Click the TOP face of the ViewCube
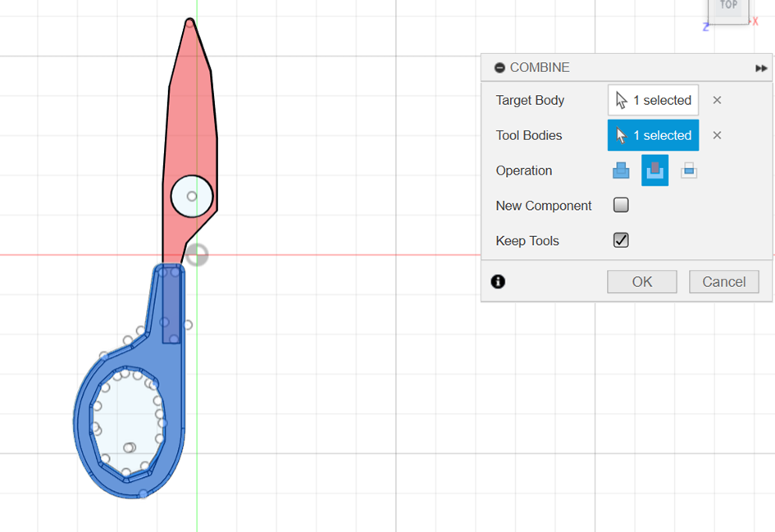 (x=728, y=7)
